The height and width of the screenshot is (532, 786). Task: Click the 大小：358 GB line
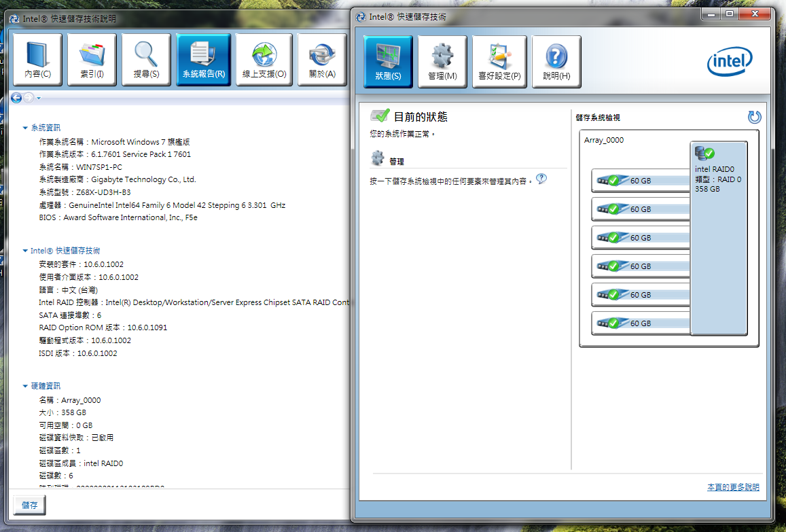(x=62, y=412)
